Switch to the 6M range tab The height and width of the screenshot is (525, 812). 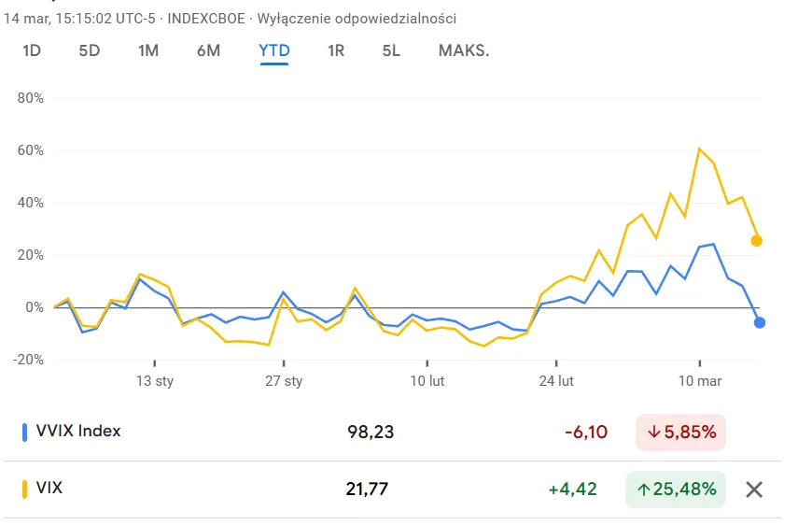[208, 50]
